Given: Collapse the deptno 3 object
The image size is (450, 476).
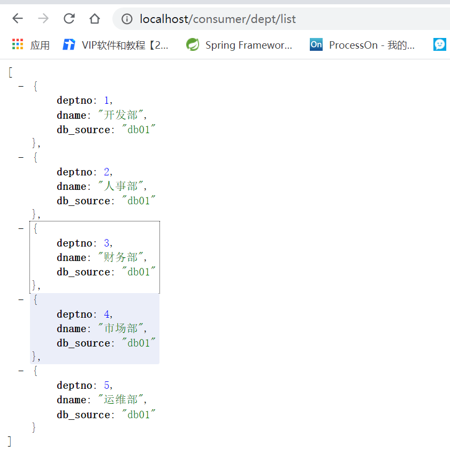Looking at the screenshot, I should click(21, 228).
